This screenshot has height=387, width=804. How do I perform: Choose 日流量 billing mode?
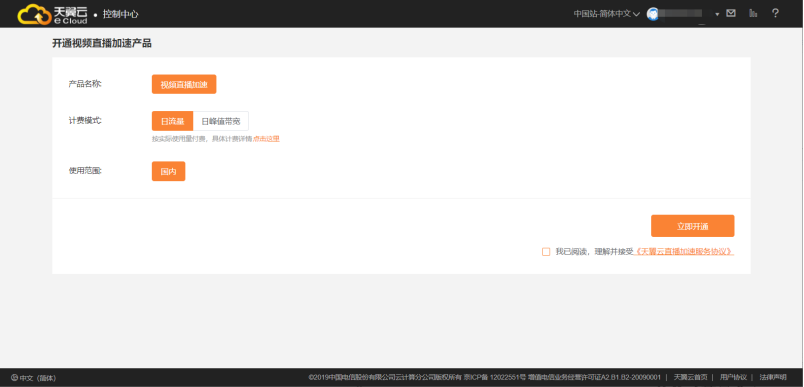coord(172,121)
